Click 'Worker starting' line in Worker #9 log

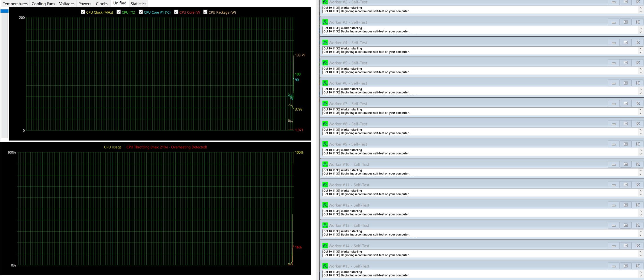(351, 150)
